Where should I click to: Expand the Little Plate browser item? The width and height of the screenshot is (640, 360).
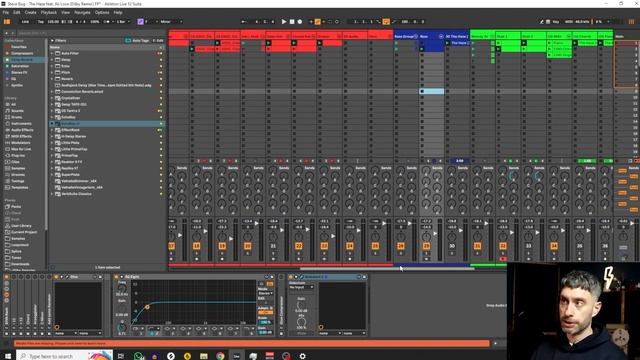(52, 143)
